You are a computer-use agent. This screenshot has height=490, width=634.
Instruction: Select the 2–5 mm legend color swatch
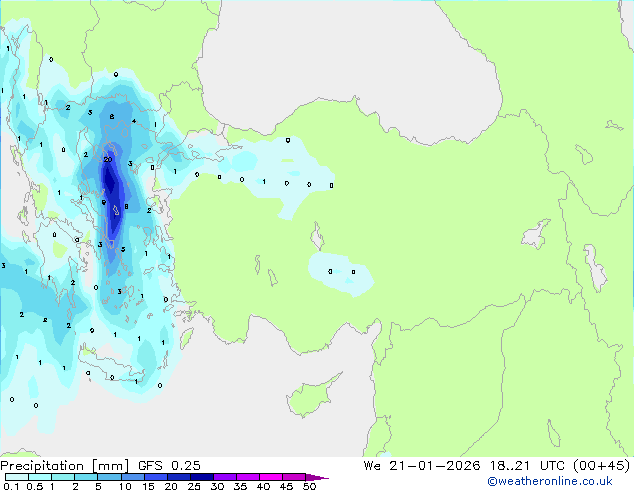coord(86,477)
